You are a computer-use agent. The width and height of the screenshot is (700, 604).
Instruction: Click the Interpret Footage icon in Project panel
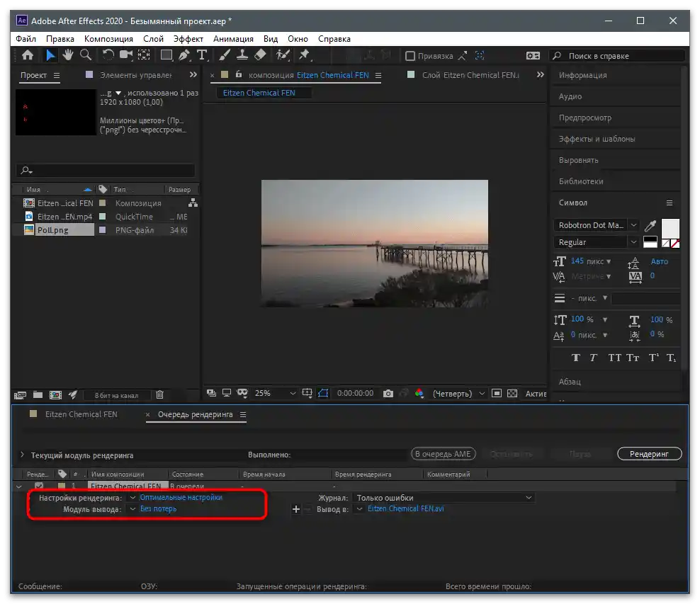click(x=20, y=395)
